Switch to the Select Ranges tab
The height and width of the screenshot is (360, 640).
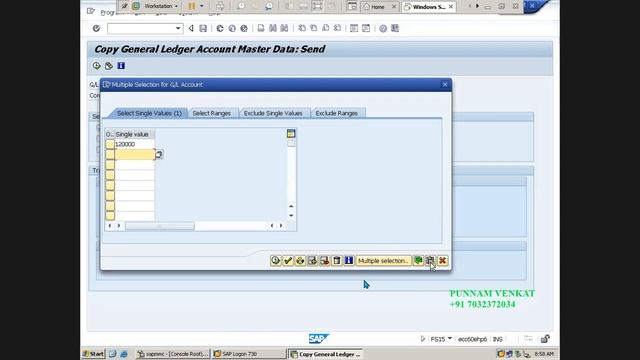[211, 113]
